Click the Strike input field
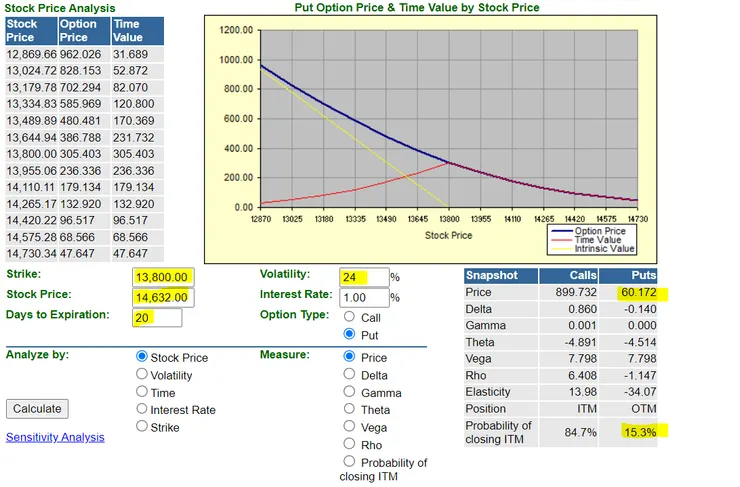 [x=163, y=277]
